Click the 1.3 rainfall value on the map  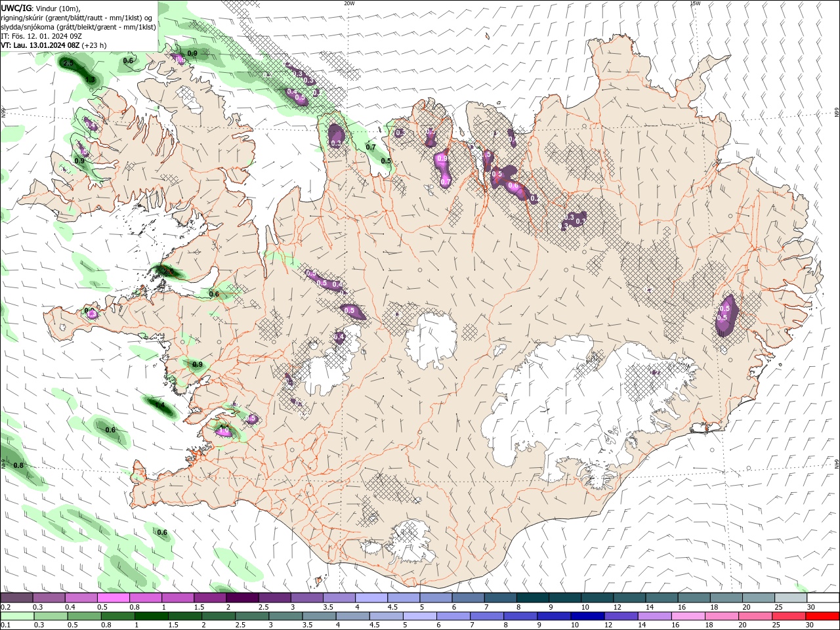[91, 79]
